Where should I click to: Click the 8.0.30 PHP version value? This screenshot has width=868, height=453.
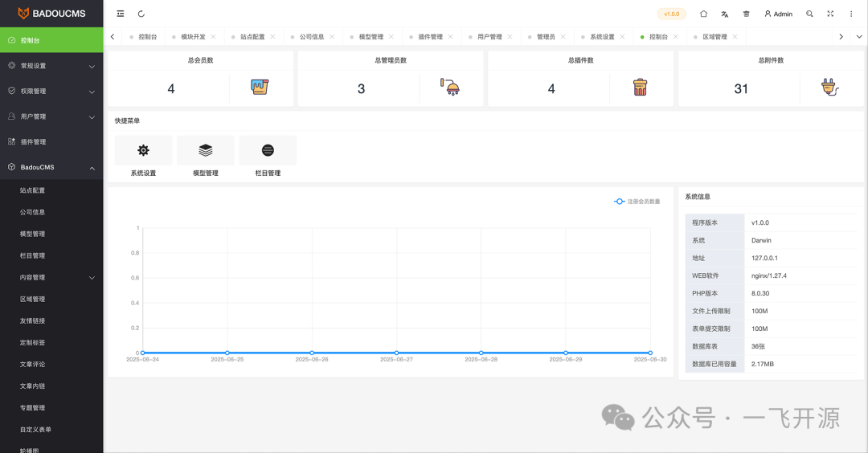point(760,293)
